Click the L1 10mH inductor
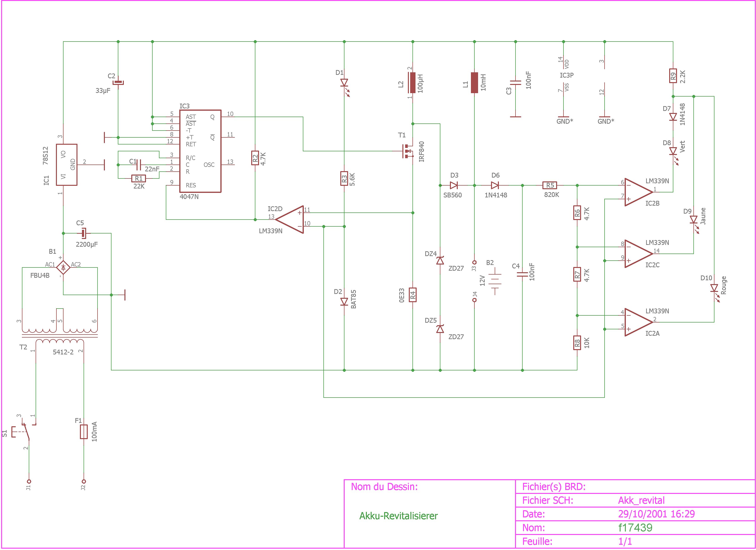This screenshot has width=756, height=550. (474, 83)
